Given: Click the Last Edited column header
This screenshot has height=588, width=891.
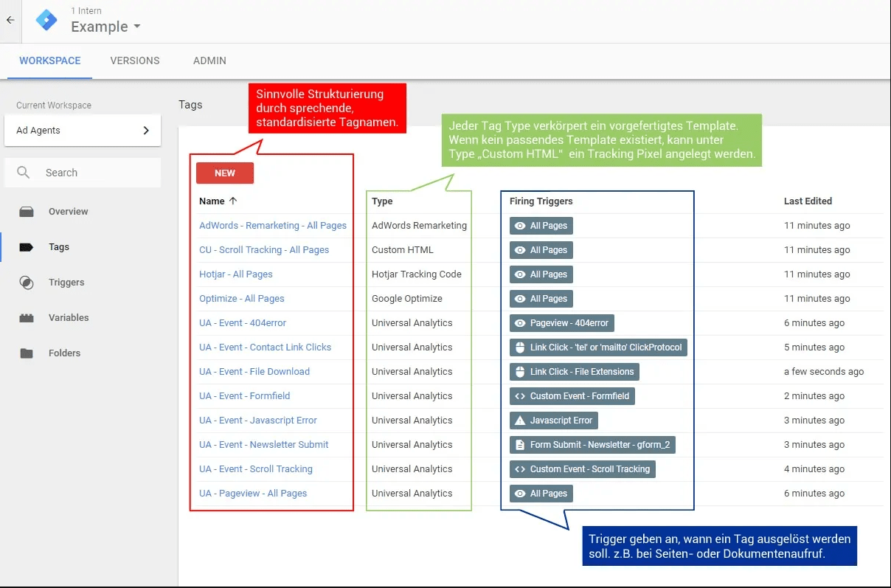Looking at the screenshot, I should coord(808,201).
